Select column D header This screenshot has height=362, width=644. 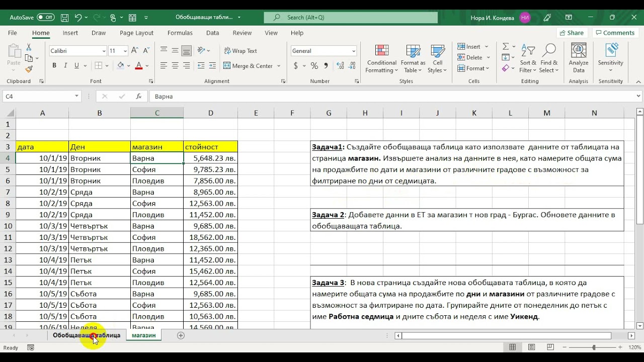pos(210,113)
